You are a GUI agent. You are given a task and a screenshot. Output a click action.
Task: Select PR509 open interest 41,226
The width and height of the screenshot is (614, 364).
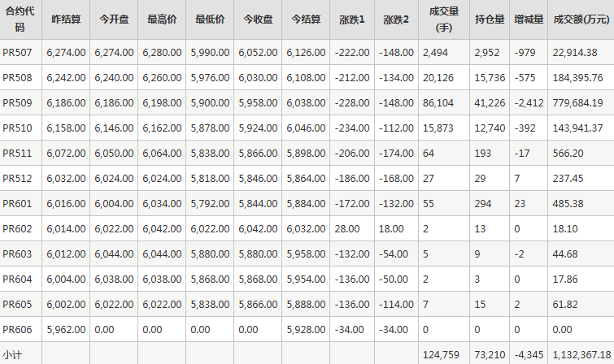point(490,103)
